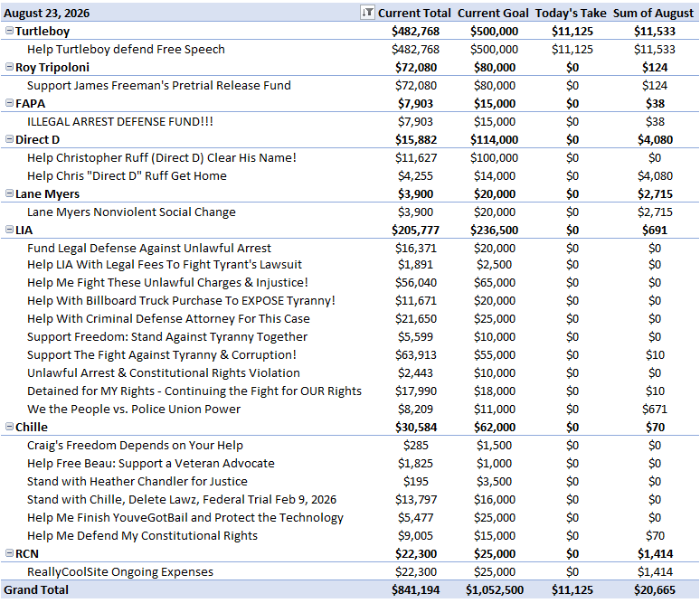Collapse the FAPA group

pyautogui.click(x=9, y=103)
